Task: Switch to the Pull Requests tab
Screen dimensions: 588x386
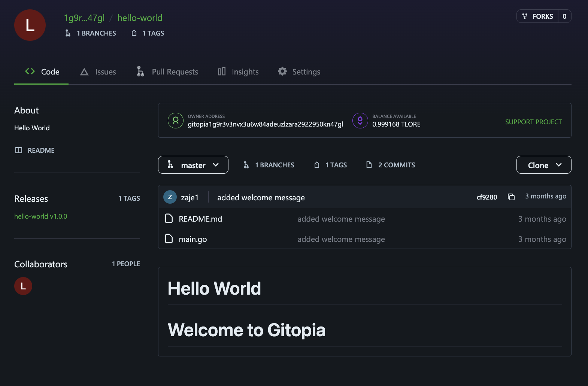Action: click(167, 72)
